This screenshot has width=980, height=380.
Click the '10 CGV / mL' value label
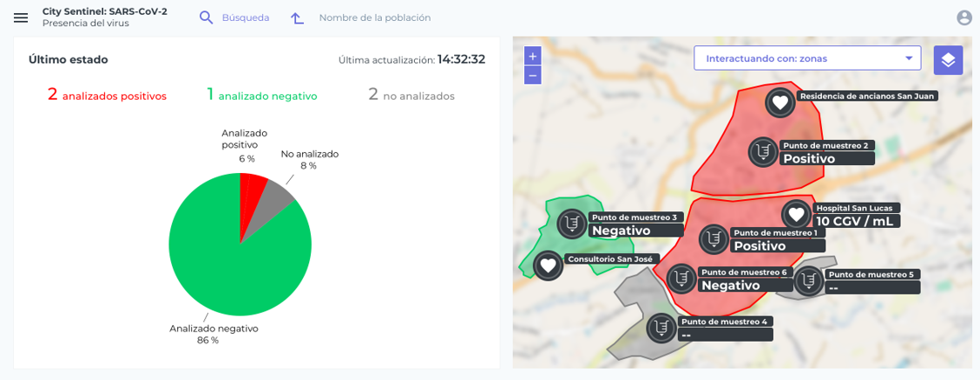point(856,221)
